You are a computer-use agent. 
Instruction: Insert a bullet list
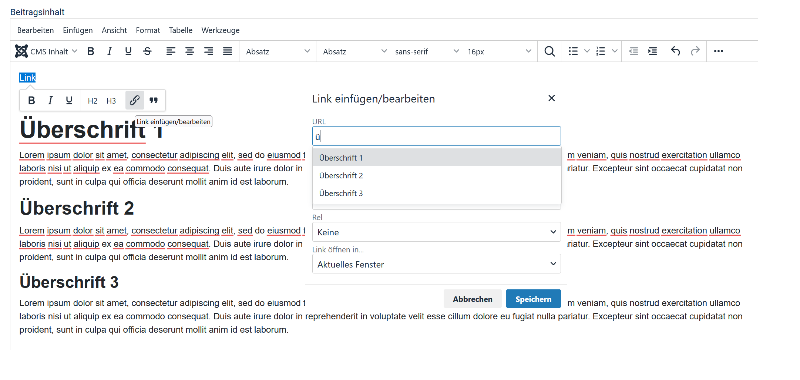coord(573,51)
